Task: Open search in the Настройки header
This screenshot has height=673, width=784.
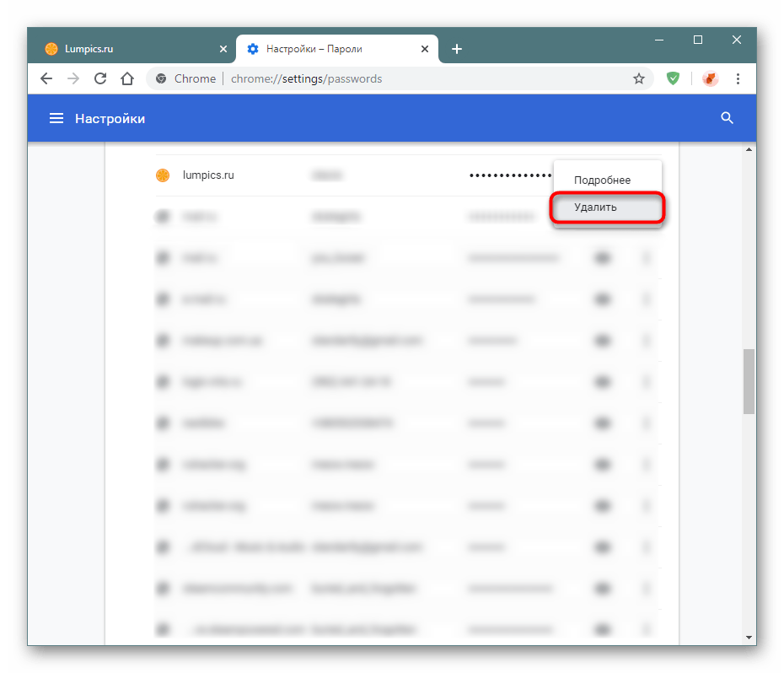Action: pyautogui.click(x=728, y=118)
